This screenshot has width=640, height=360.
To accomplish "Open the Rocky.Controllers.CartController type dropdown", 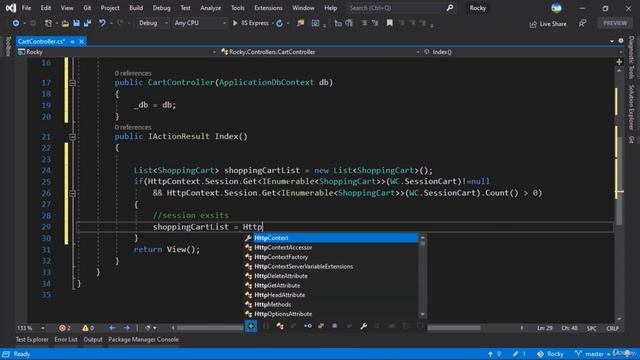I will coord(320,52).
